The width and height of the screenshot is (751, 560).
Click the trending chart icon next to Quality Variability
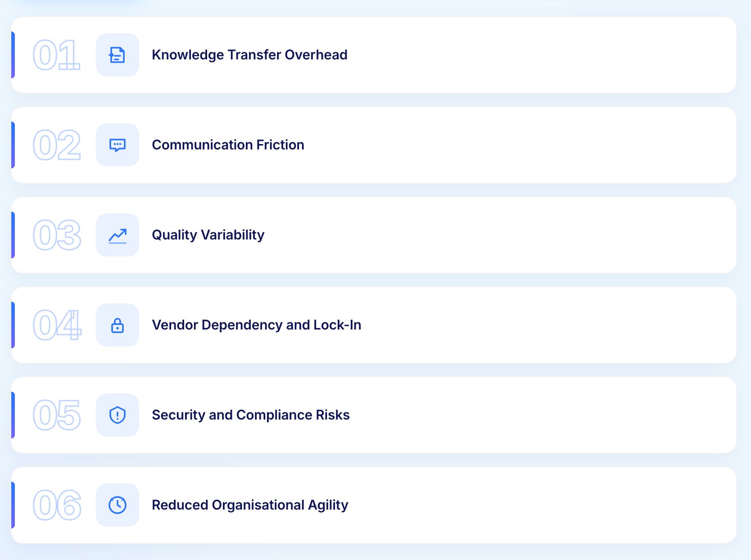point(117,235)
